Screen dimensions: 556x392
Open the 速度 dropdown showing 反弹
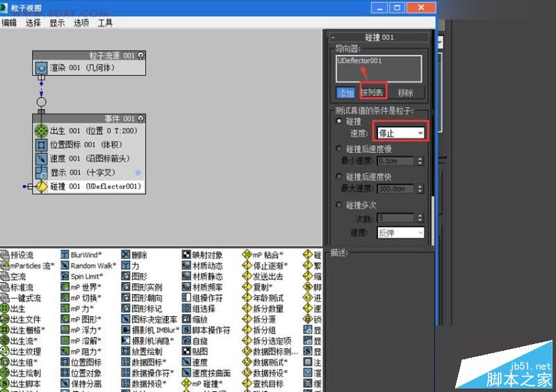pyautogui.click(x=401, y=233)
